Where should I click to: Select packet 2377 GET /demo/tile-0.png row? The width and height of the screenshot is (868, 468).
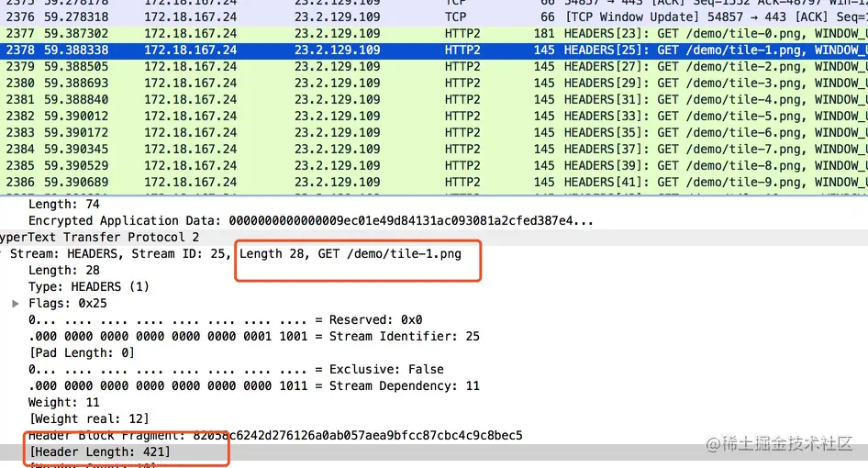[x=434, y=34]
